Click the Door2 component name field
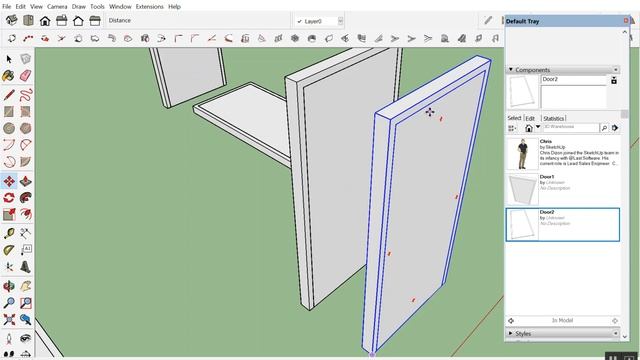The height and width of the screenshot is (360, 640). point(574,80)
